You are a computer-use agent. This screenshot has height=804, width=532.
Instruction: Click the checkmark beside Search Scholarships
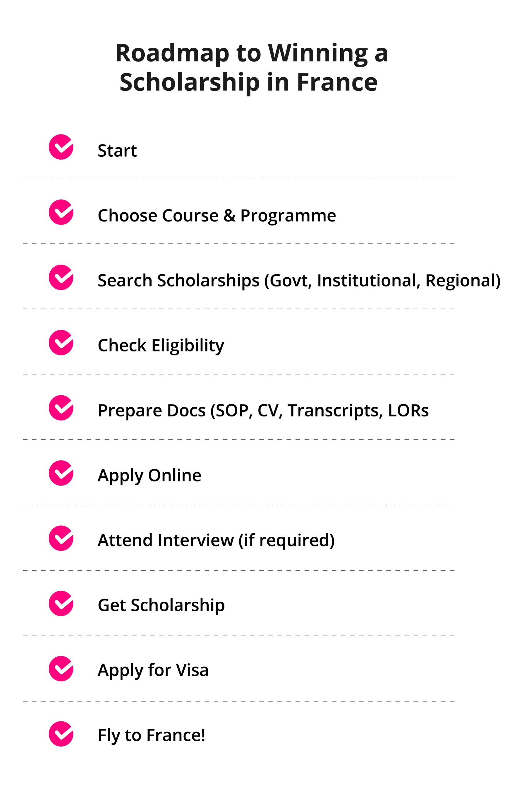coord(61,277)
